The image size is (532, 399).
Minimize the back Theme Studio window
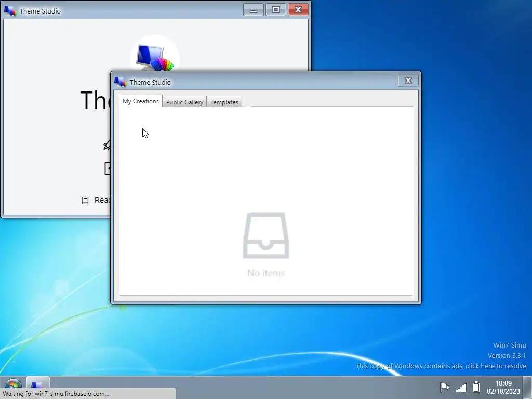pyautogui.click(x=254, y=10)
